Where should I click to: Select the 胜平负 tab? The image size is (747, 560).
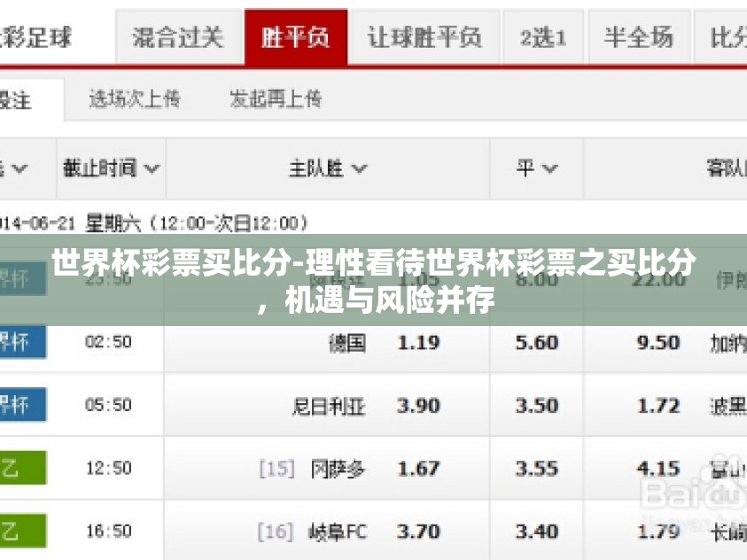click(296, 37)
